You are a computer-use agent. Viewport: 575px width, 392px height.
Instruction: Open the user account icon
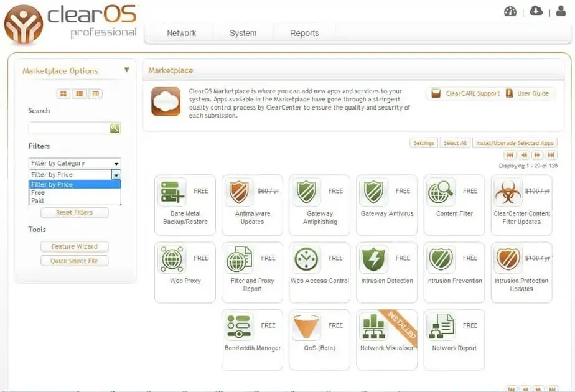(x=561, y=11)
